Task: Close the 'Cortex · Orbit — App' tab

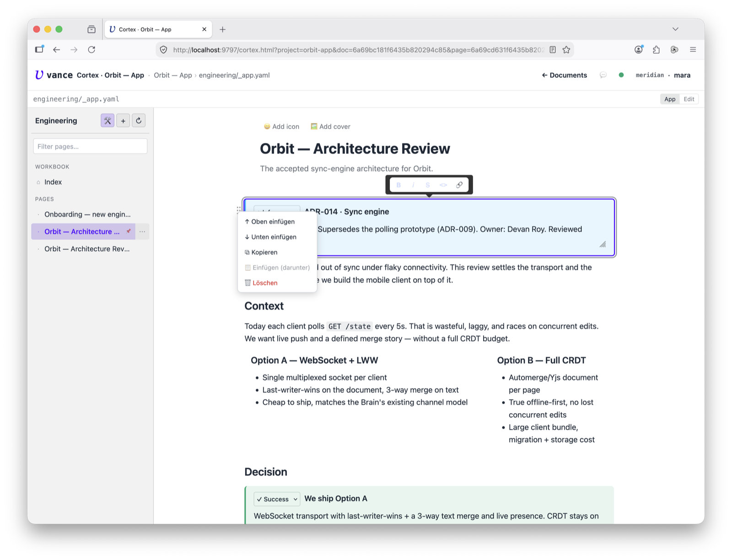Action: [x=204, y=29]
